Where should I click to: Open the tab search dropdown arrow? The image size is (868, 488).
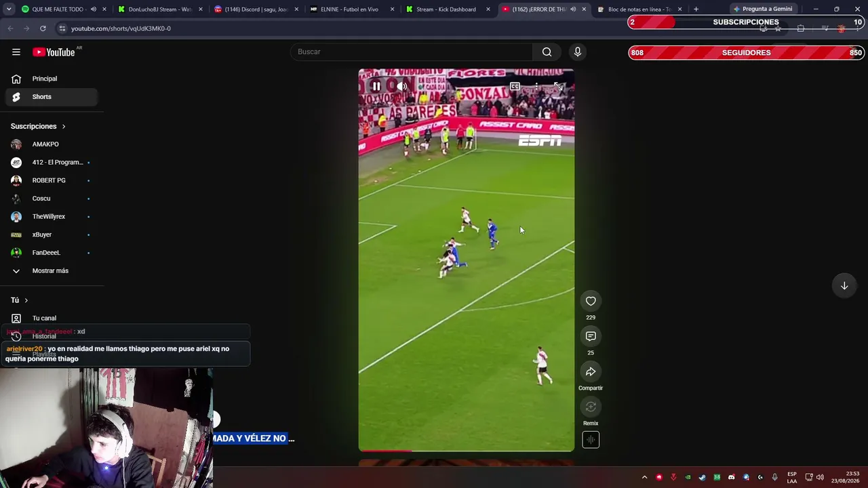tap(10, 9)
